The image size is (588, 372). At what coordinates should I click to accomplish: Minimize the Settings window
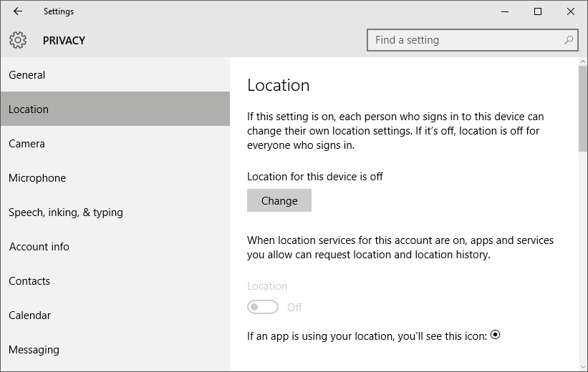click(505, 11)
